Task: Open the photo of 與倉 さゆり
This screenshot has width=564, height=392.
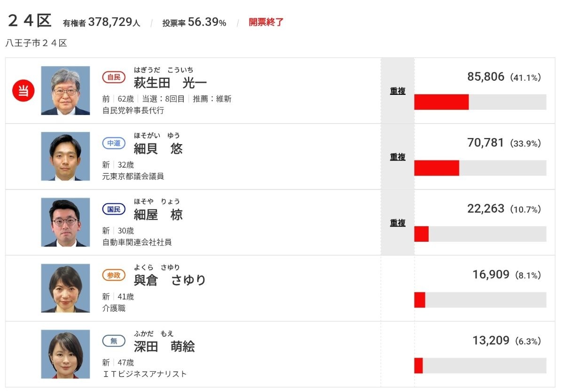Action: click(x=65, y=288)
